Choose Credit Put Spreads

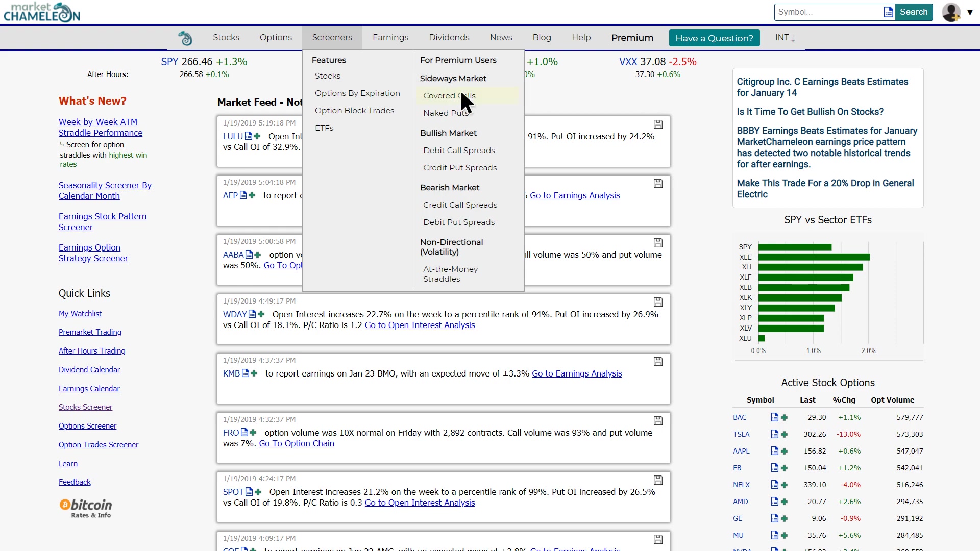pos(460,168)
